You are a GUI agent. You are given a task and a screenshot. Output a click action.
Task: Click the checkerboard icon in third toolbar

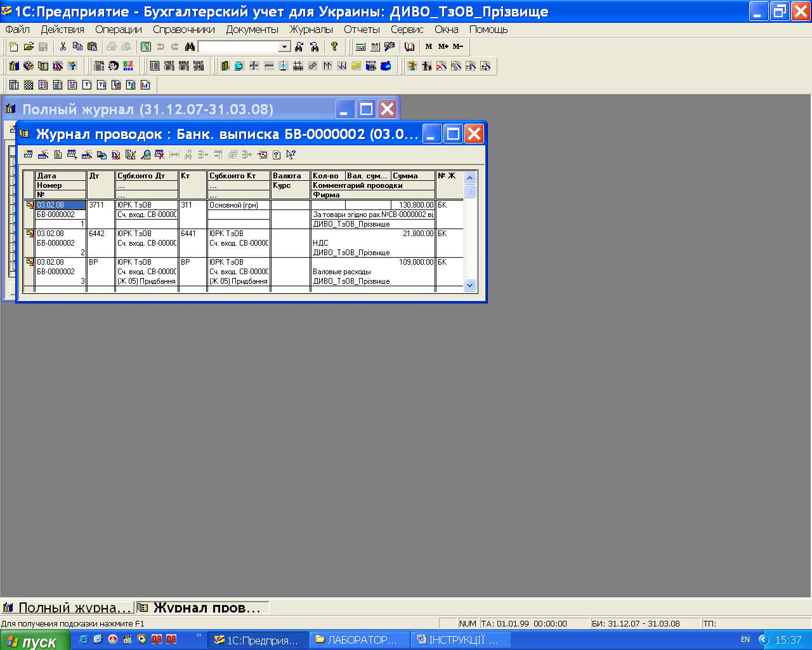click(29, 84)
